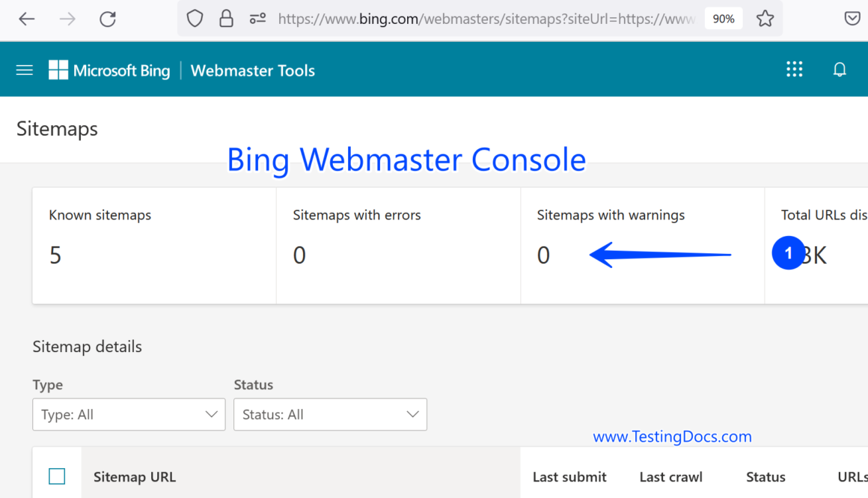
Task: Click the browser address bar URL
Action: pos(486,19)
